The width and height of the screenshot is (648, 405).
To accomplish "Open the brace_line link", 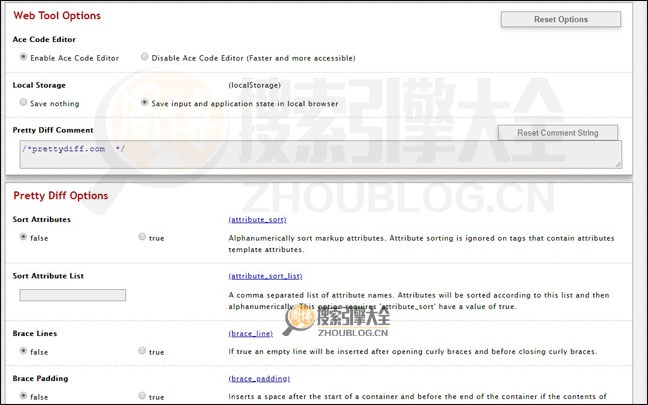I will [251, 334].
